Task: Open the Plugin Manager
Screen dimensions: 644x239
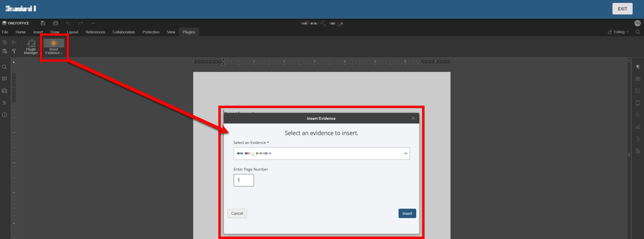Action: point(31,47)
